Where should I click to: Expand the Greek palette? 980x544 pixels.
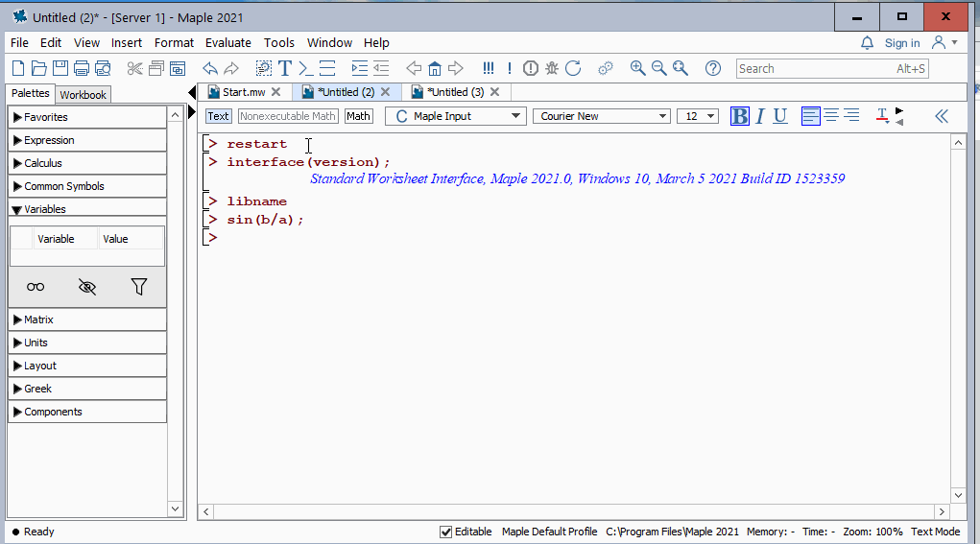click(87, 390)
